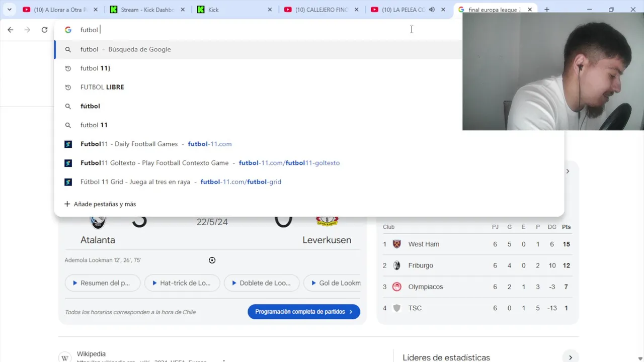This screenshot has width=644, height=362.
Task: Select the 'futbol 11}' history suggestion
Action: pyautogui.click(x=258, y=68)
